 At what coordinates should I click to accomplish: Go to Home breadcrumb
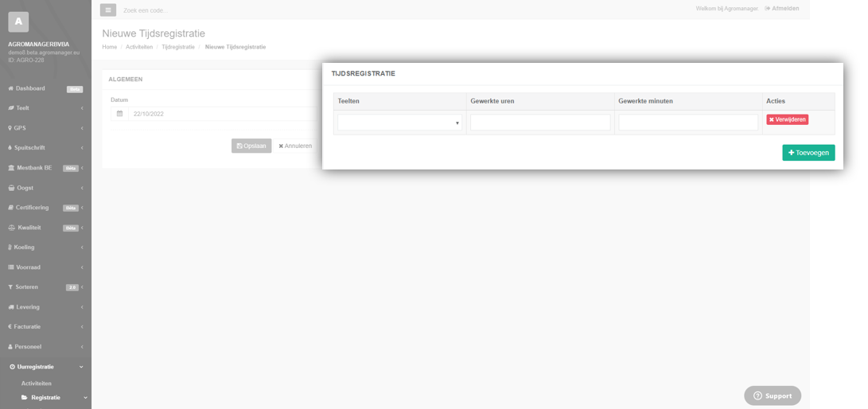pyautogui.click(x=110, y=47)
